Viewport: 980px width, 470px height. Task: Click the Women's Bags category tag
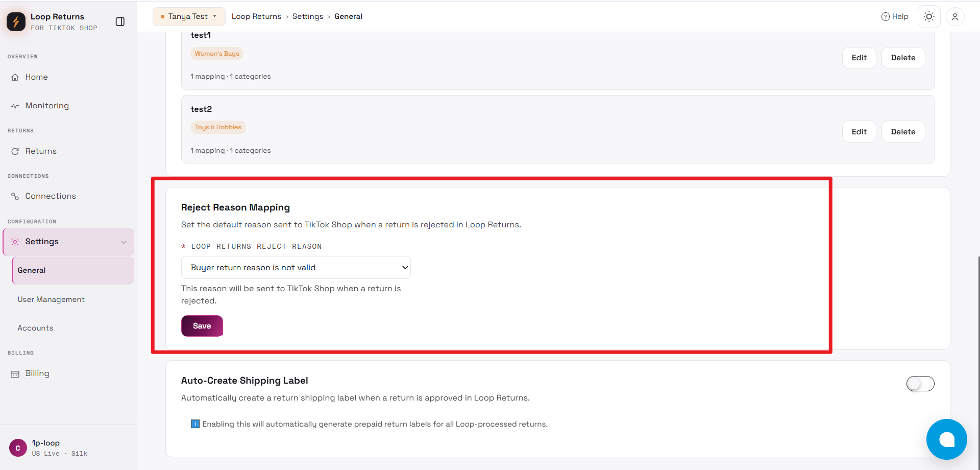pos(217,54)
